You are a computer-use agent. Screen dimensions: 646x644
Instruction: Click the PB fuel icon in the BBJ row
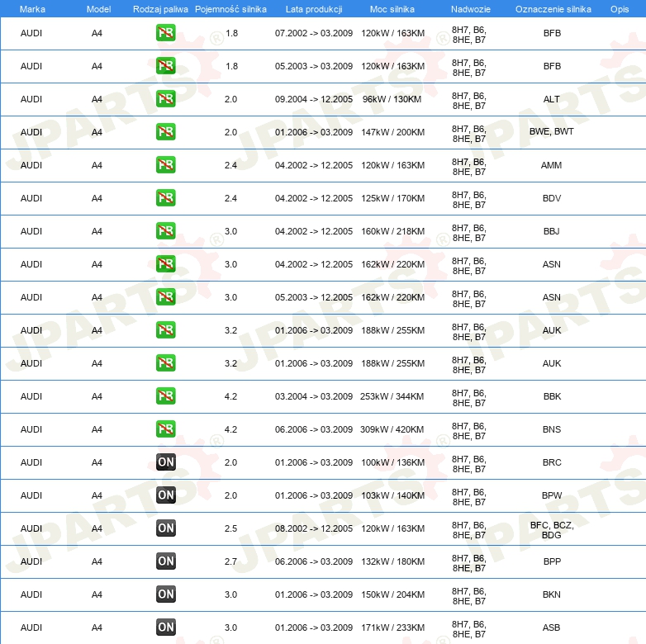[165, 231]
